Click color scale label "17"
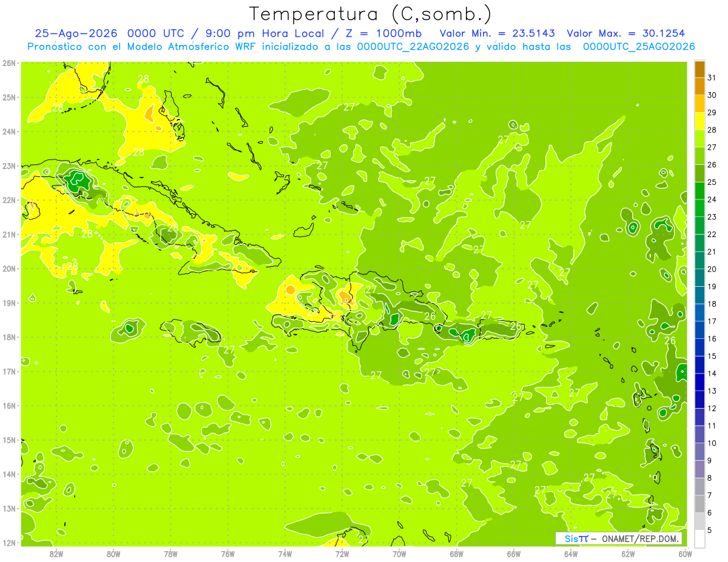 click(712, 321)
